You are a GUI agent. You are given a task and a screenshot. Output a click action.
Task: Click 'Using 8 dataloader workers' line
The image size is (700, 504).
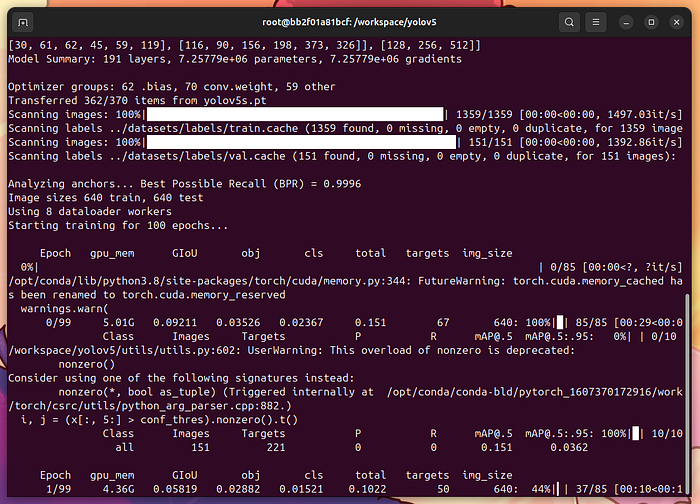90,211
